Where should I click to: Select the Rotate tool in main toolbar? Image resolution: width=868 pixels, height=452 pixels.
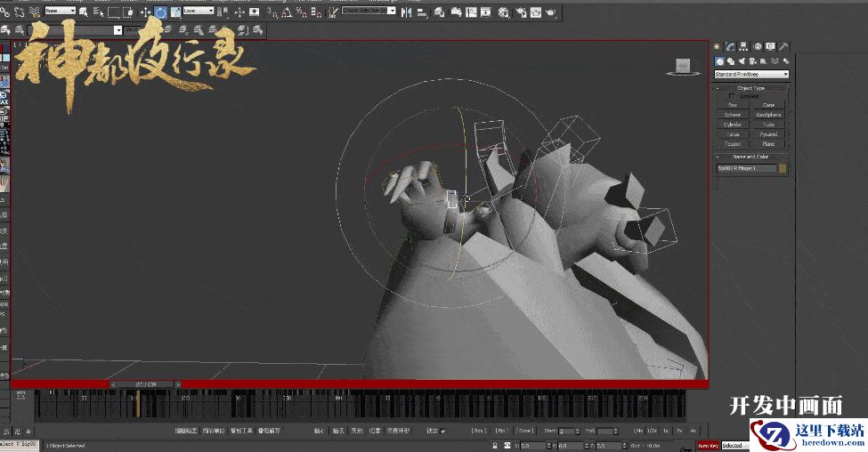(x=160, y=12)
